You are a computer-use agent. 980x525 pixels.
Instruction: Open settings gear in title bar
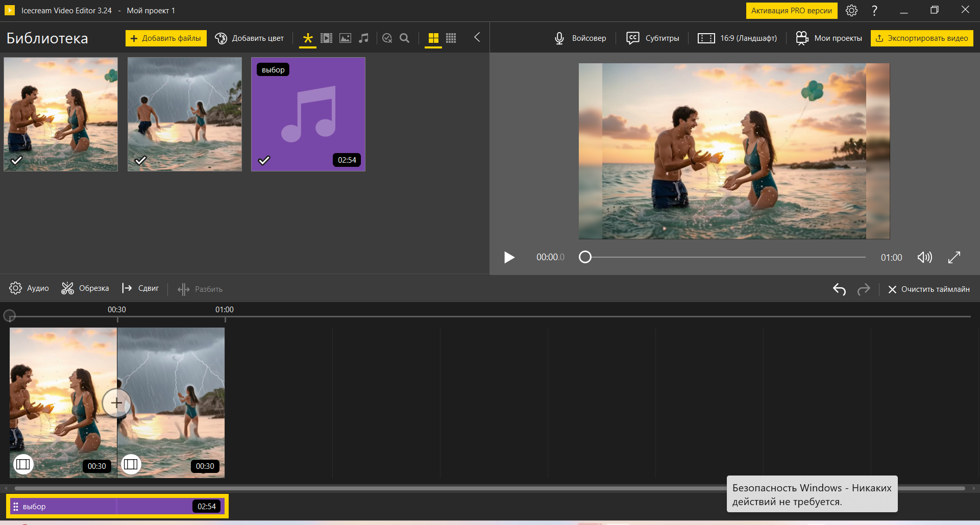tap(851, 11)
